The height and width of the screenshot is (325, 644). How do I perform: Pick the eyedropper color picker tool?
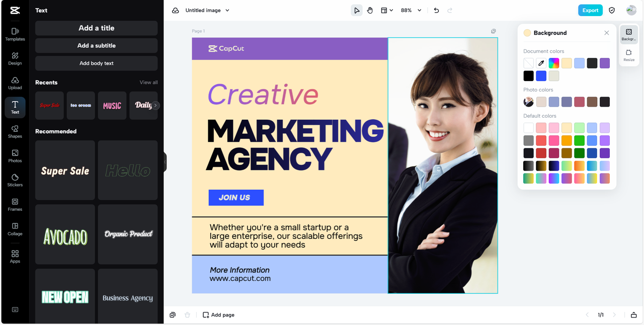(x=541, y=63)
